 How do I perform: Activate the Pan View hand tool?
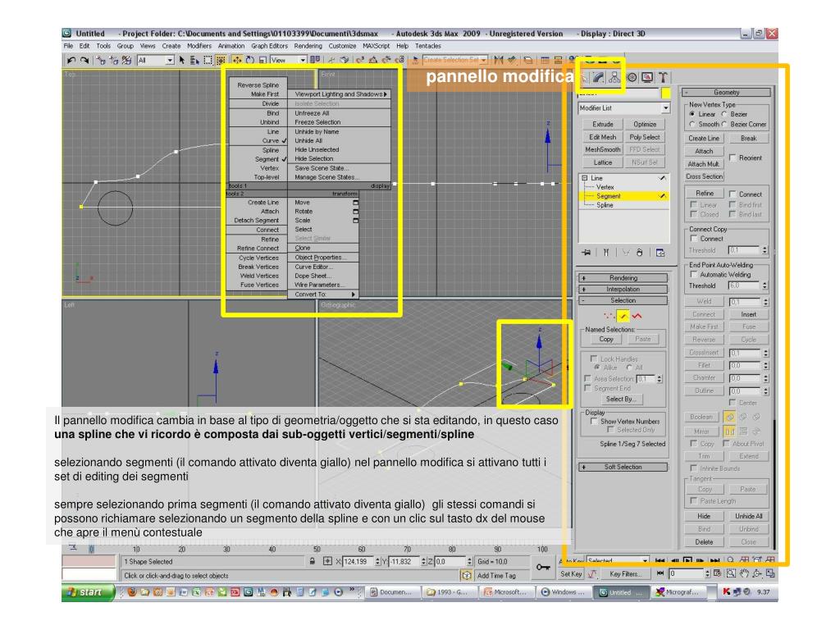(x=743, y=573)
